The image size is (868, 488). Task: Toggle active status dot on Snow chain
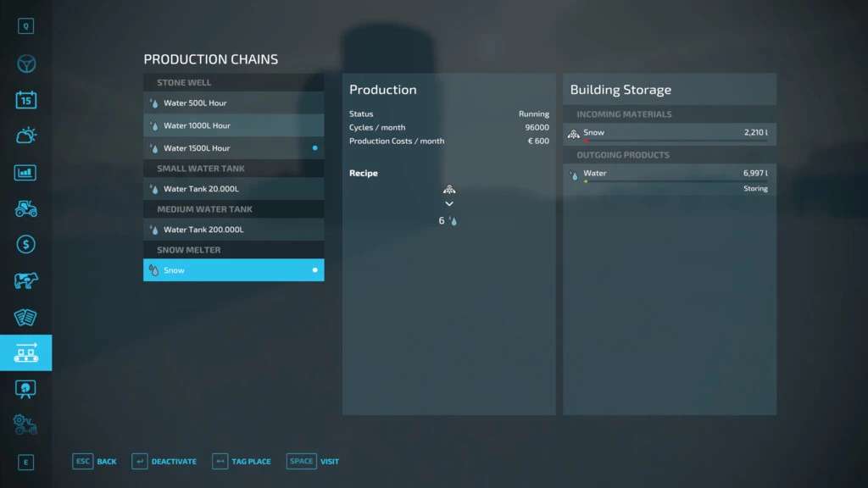coord(314,270)
